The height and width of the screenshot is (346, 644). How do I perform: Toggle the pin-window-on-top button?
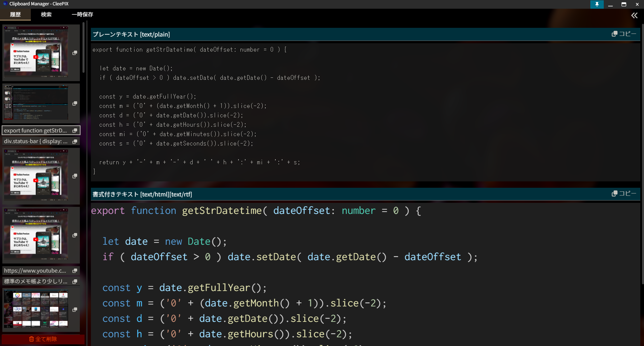[x=597, y=4]
